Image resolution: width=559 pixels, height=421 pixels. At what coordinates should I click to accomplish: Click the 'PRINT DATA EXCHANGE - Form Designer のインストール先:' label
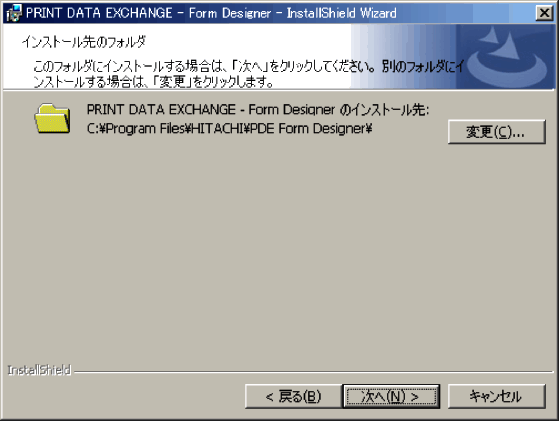258,109
